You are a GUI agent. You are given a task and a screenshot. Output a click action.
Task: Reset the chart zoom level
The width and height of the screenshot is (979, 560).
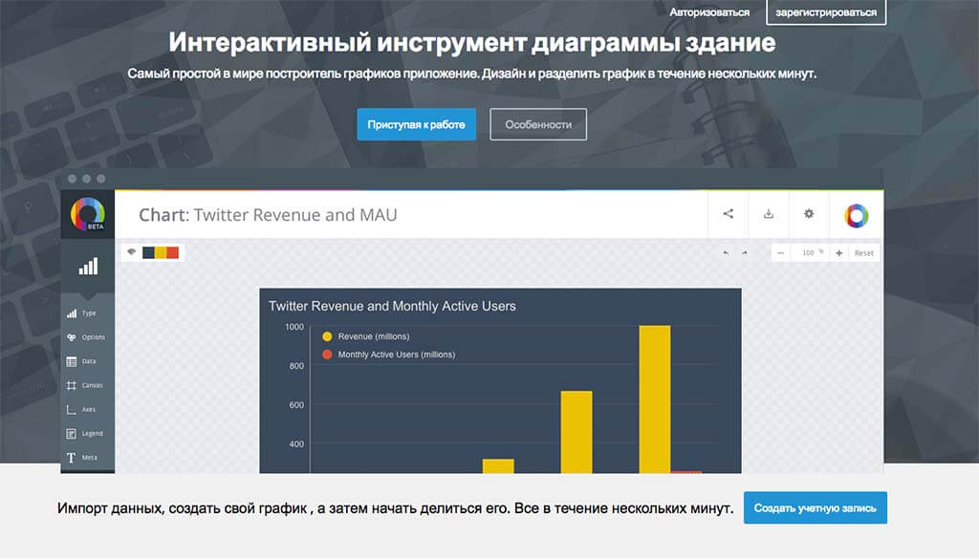pos(863,253)
